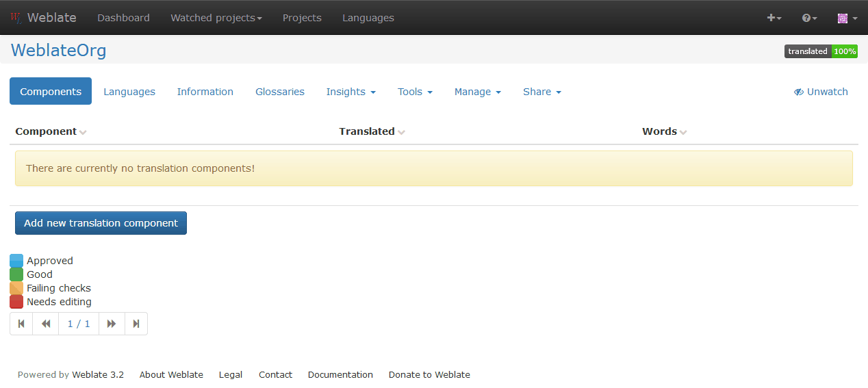Open the WeblateOrg project title link

coord(59,51)
